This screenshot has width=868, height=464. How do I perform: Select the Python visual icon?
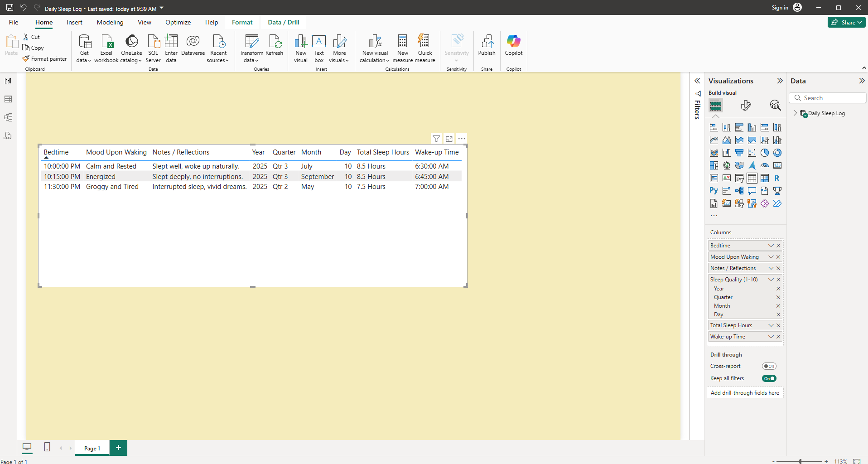(x=714, y=191)
